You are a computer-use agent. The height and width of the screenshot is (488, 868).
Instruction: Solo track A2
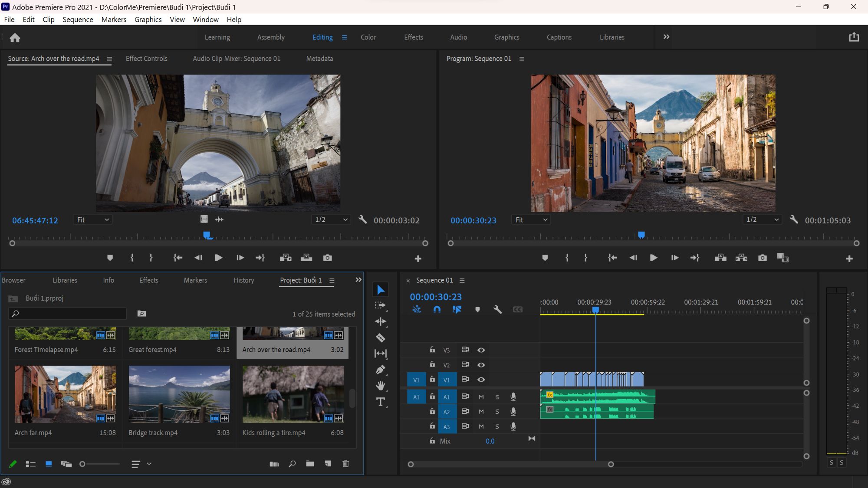pos(497,412)
